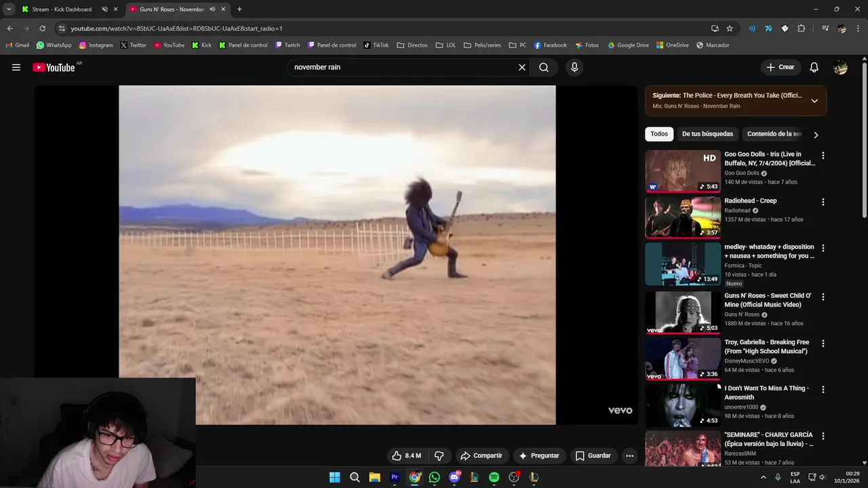Open the I Don't Want To Miss A Thing title

pos(766,392)
